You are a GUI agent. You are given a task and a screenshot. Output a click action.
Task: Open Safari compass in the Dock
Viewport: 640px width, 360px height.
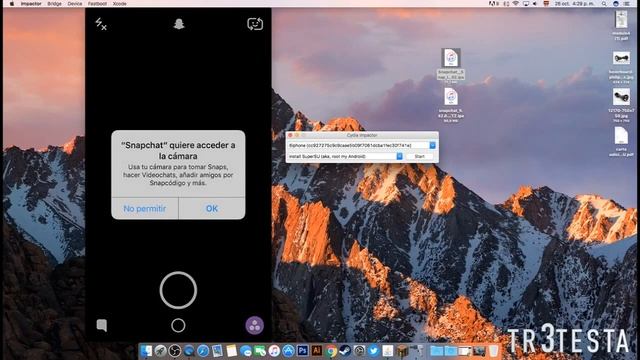coord(203,351)
